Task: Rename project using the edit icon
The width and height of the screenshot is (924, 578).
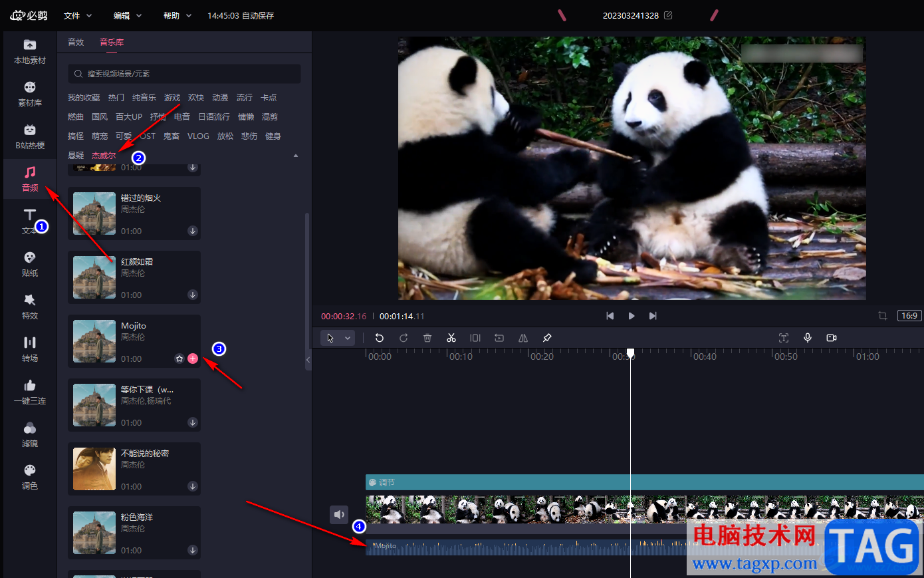Action: [668, 15]
